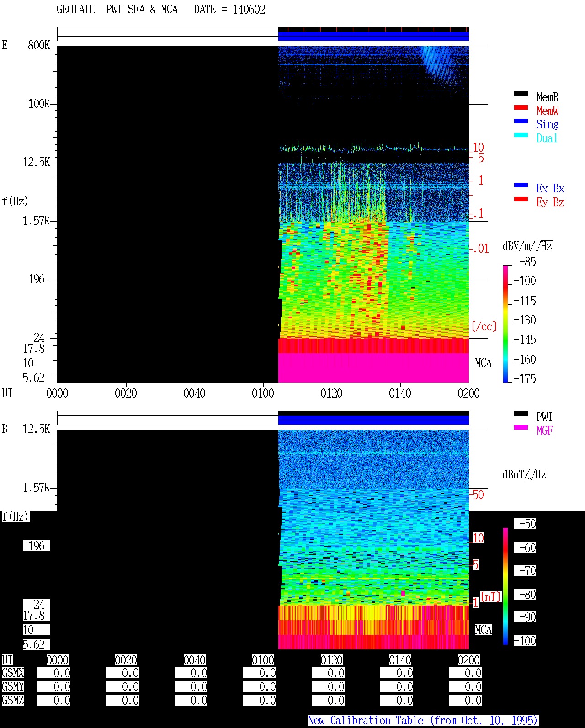The height and width of the screenshot is (728, 585).
Task: Click the red Ey Bz legend swatch
Action: click(521, 199)
